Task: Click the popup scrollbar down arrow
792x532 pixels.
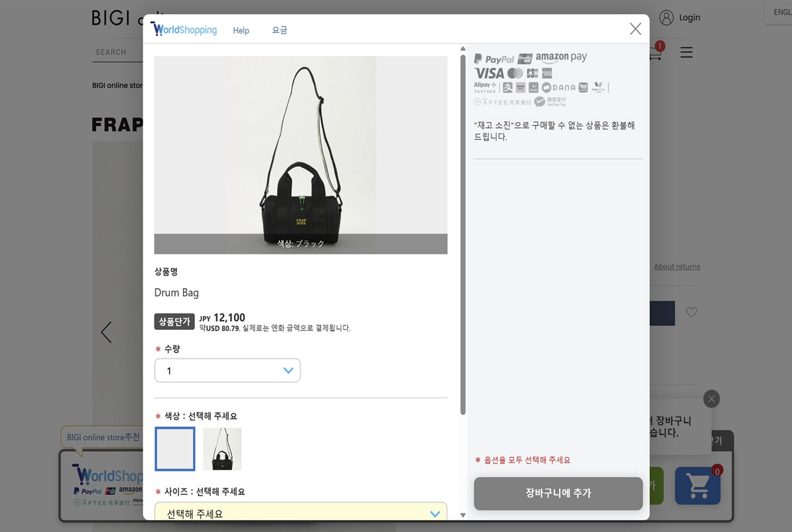Action: 463,515
